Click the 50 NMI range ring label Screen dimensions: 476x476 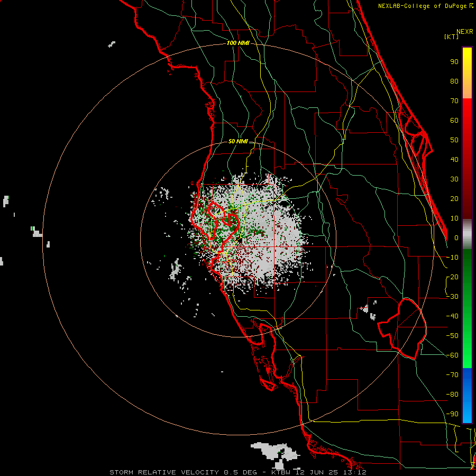click(x=238, y=141)
